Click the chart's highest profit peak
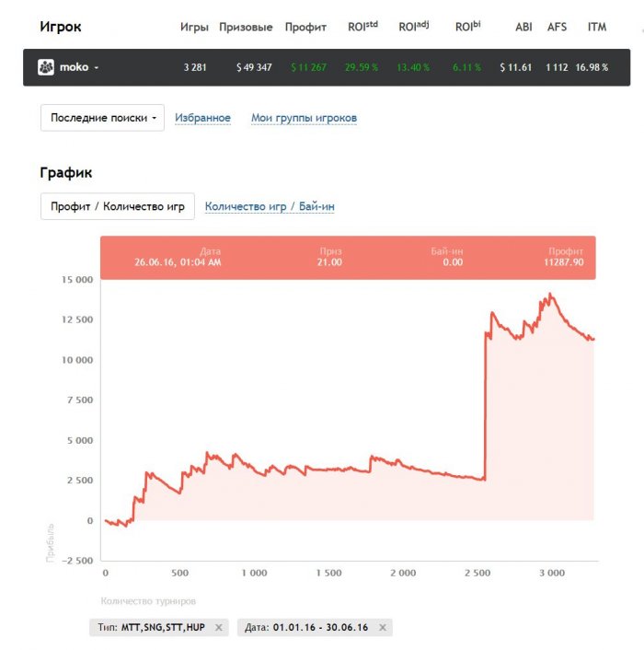This screenshot has width=644, height=650. pyautogui.click(x=550, y=294)
